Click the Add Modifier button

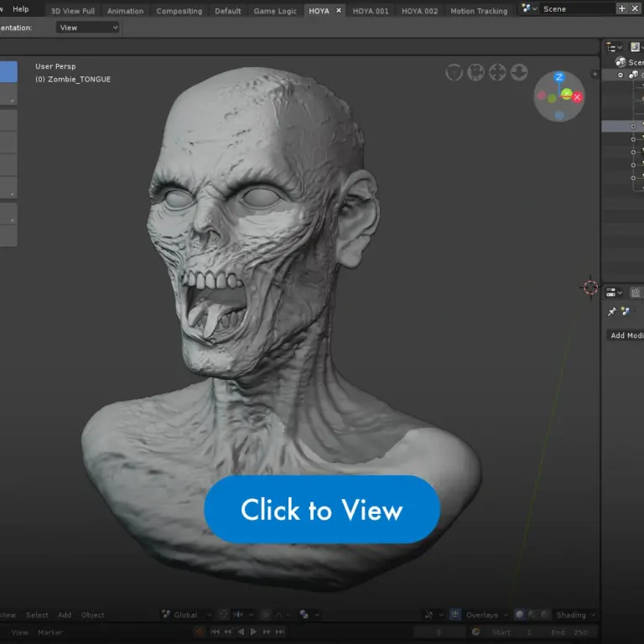coord(625,335)
